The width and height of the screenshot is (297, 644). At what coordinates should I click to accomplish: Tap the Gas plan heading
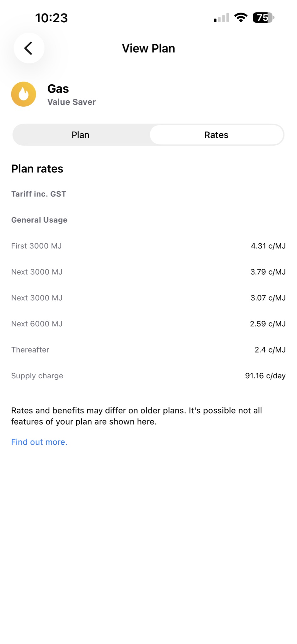pyautogui.click(x=58, y=89)
